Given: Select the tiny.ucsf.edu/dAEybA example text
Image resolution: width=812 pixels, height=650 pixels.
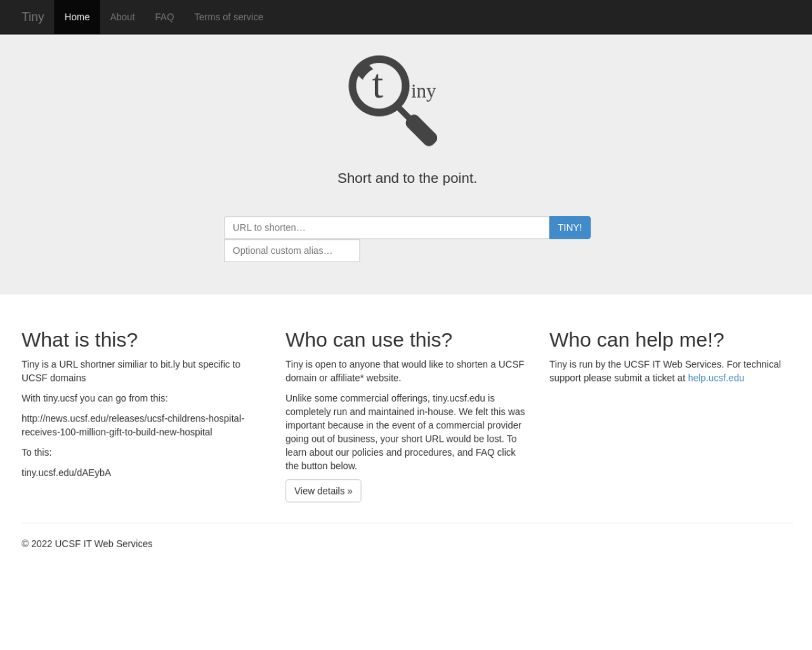Looking at the screenshot, I should (67, 473).
